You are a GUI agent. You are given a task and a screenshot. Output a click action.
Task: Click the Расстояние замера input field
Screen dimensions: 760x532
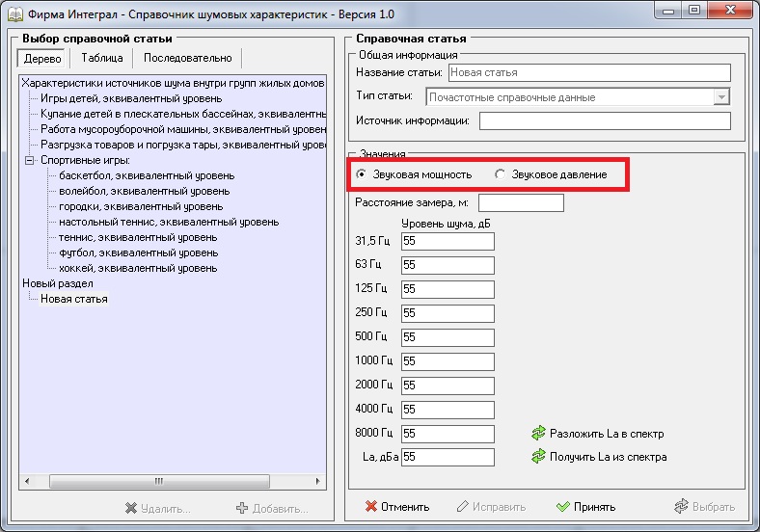520,203
